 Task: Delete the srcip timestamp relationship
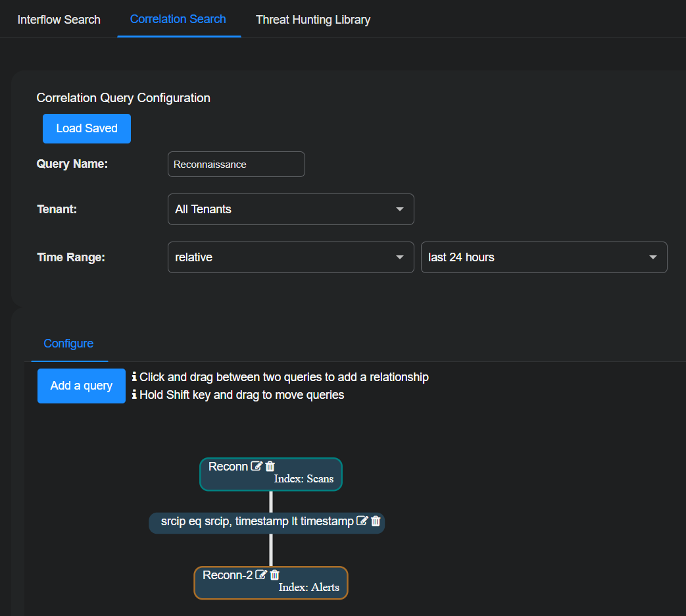pyautogui.click(x=376, y=521)
